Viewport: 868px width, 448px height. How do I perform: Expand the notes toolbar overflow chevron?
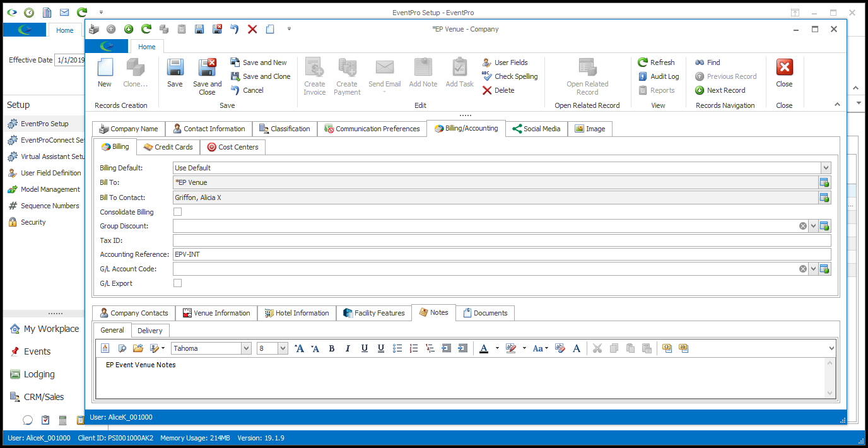pos(831,348)
